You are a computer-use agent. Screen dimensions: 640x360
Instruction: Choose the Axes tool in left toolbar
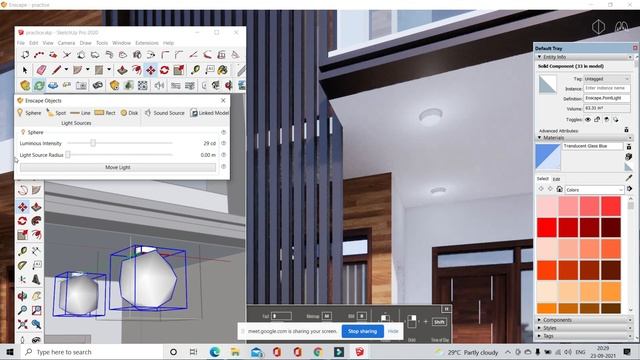click(22, 280)
